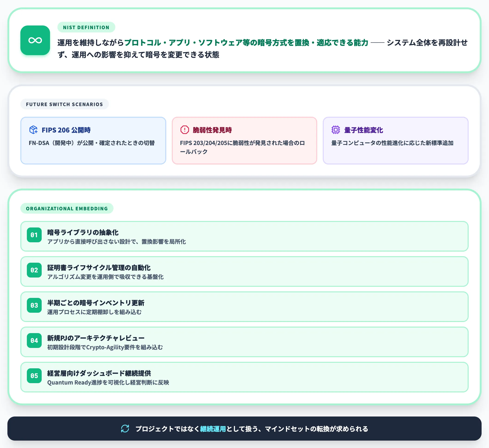Click the 暗号ライブラリの抽象化 title
Viewport: 489px width, 448px height.
(83, 233)
